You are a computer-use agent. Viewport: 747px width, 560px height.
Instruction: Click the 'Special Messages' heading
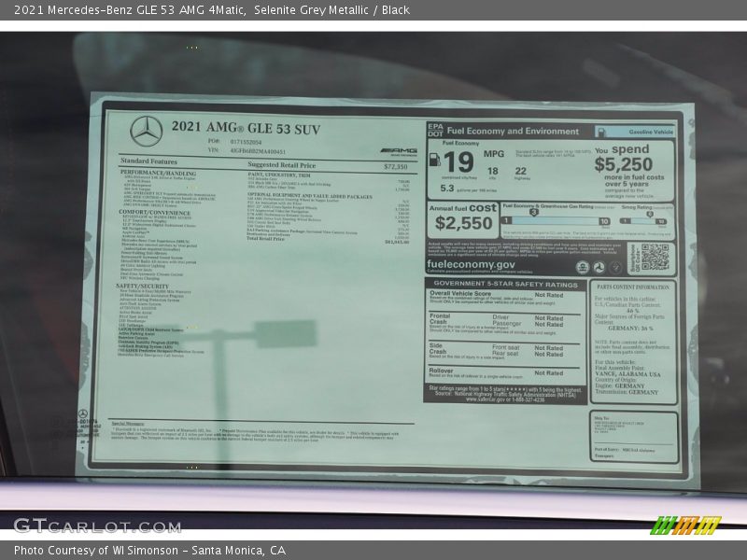(128, 424)
